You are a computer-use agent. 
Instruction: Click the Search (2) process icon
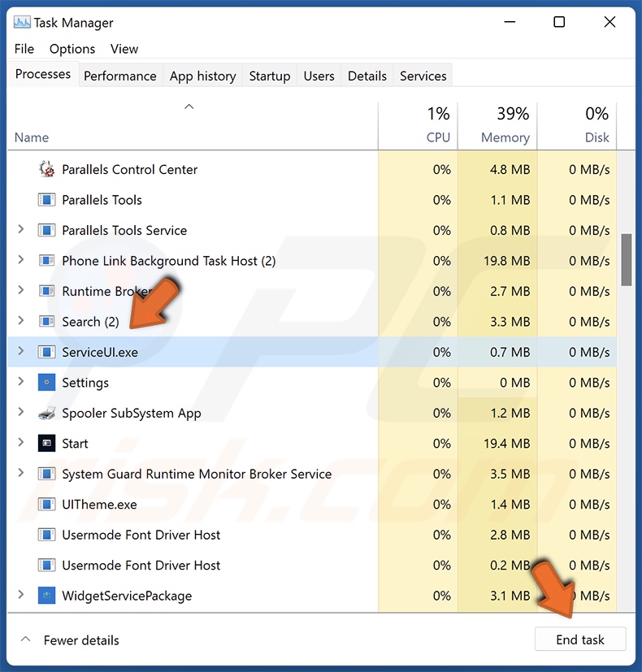[46, 322]
